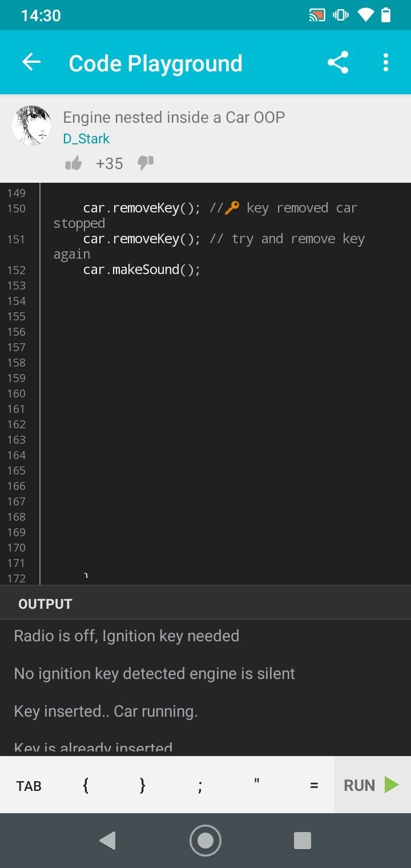The width and height of the screenshot is (411, 868).
Task: Tap Android home navigation button
Action: pyautogui.click(x=205, y=840)
